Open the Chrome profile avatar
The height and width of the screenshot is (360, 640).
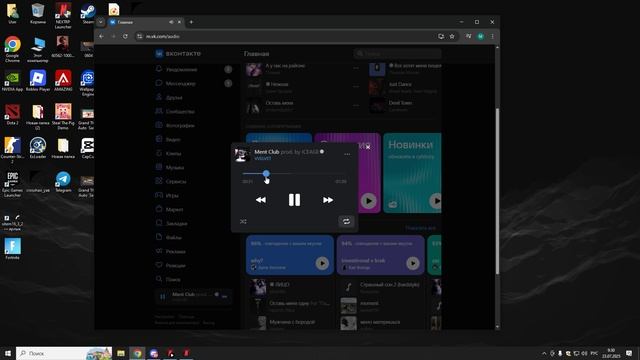pos(480,36)
